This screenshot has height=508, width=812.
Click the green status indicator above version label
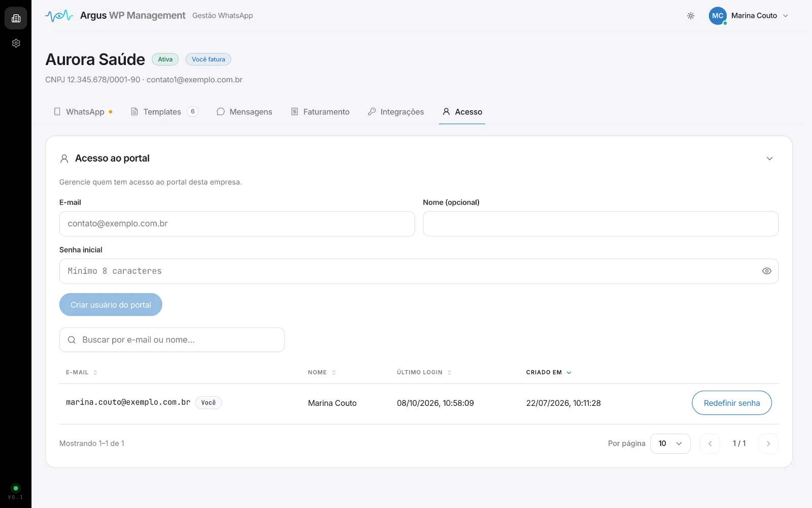tap(16, 488)
